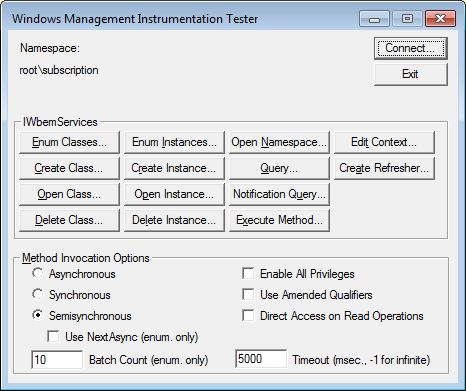Click Create Class... button
Image resolution: width=466 pixels, height=391 pixels.
coord(69,168)
